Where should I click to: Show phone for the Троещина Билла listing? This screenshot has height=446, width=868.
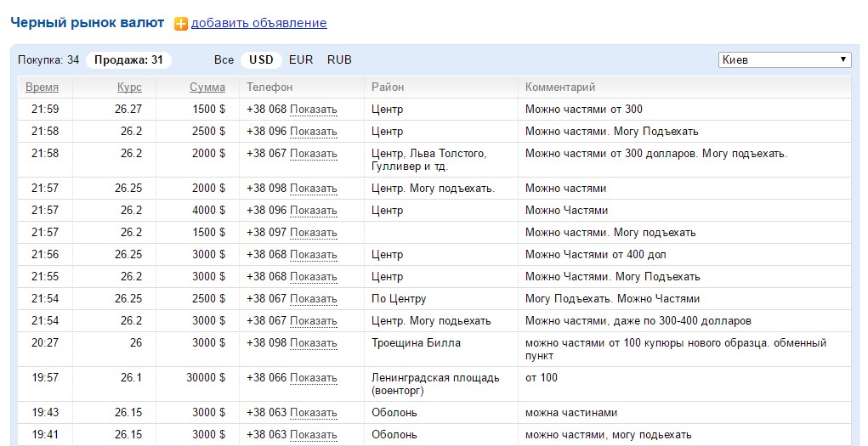tap(313, 343)
